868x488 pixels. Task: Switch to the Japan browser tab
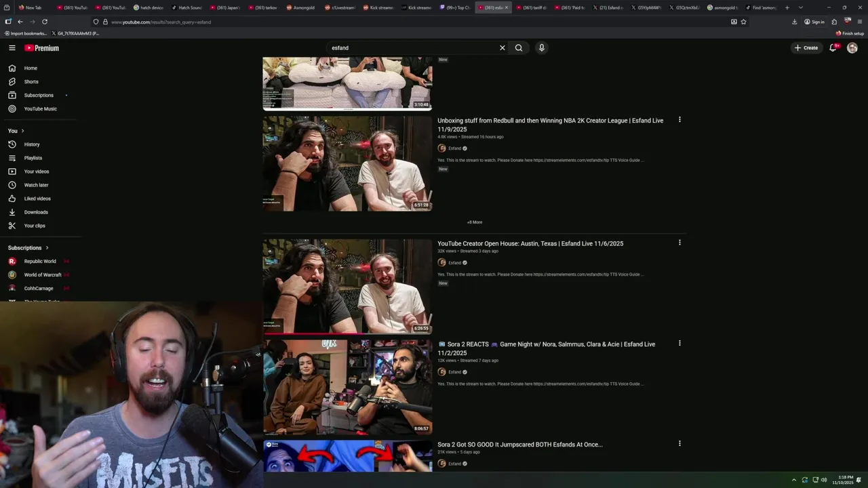pos(225,7)
